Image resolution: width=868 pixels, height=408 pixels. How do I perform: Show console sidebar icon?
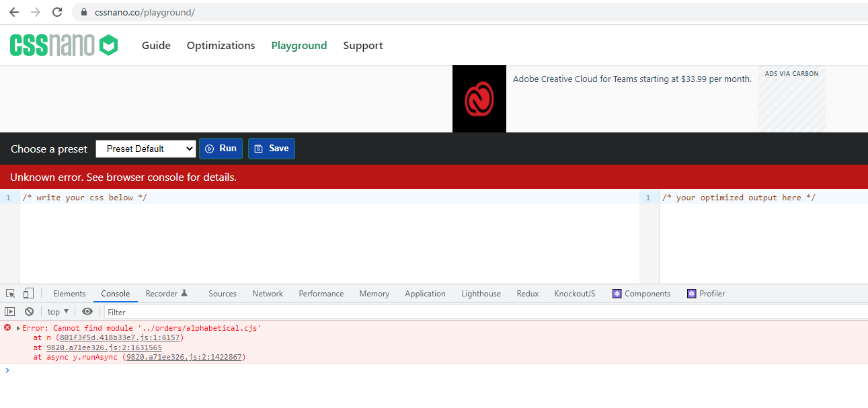9,312
